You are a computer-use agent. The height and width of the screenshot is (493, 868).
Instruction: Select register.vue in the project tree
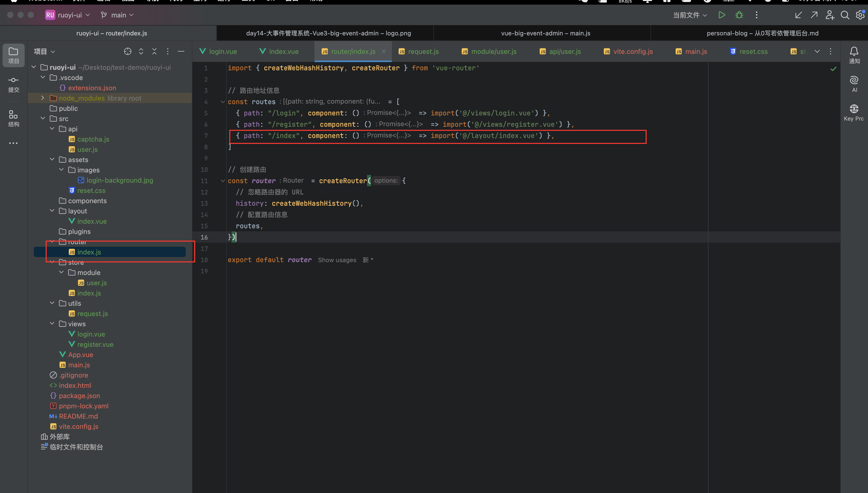[x=95, y=344]
